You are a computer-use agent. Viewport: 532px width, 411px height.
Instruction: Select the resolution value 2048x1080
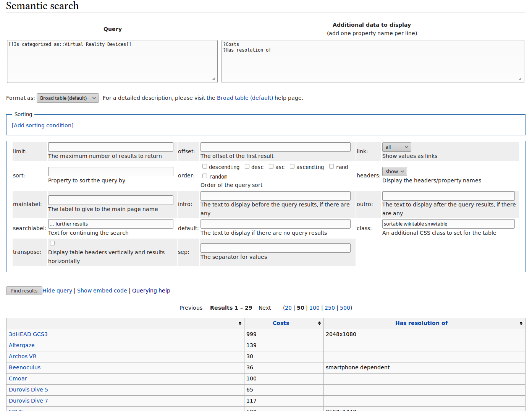[341, 334]
